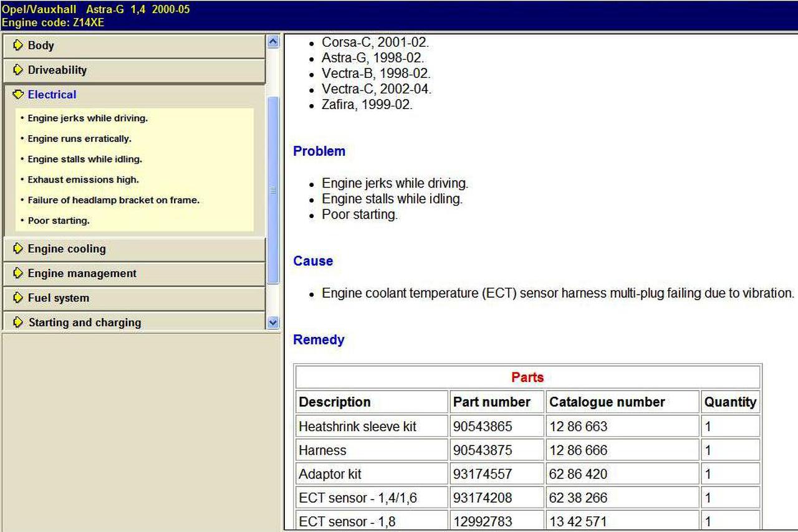
Task: Click the arrow icon beside Fuel system
Action: point(17,298)
